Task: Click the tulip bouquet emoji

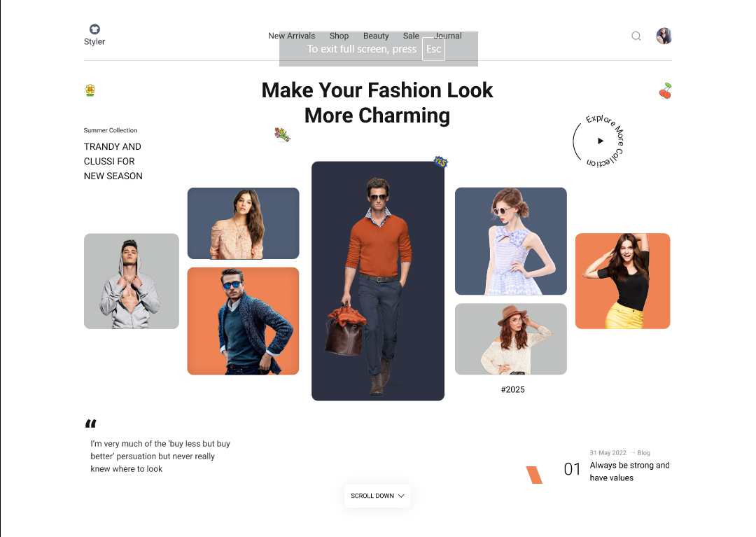Action: click(x=281, y=134)
